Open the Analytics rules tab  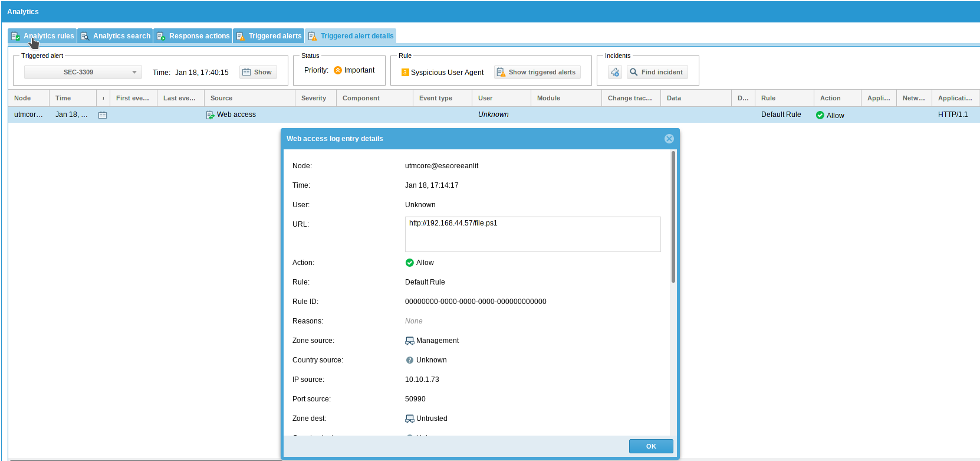[x=42, y=36]
